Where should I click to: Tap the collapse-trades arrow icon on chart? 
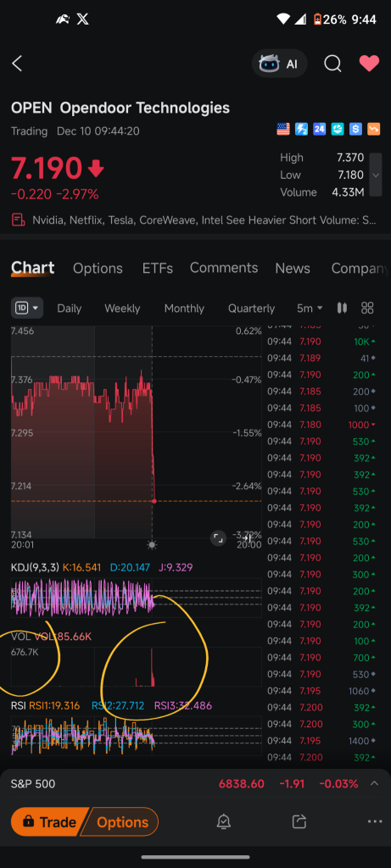pyautogui.click(x=247, y=538)
